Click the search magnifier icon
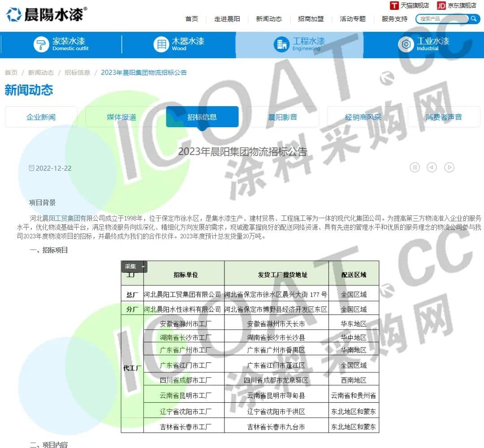This screenshot has width=484, height=448. pos(474,19)
